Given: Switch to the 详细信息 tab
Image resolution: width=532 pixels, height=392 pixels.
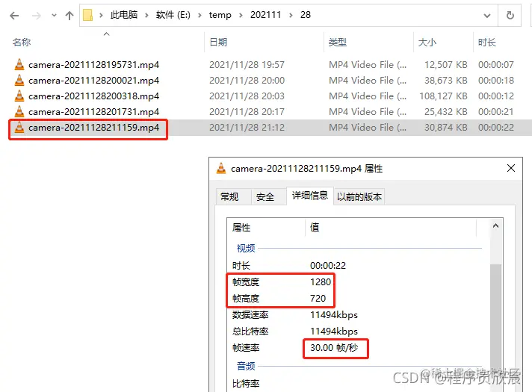Looking at the screenshot, I should (310, 196).
